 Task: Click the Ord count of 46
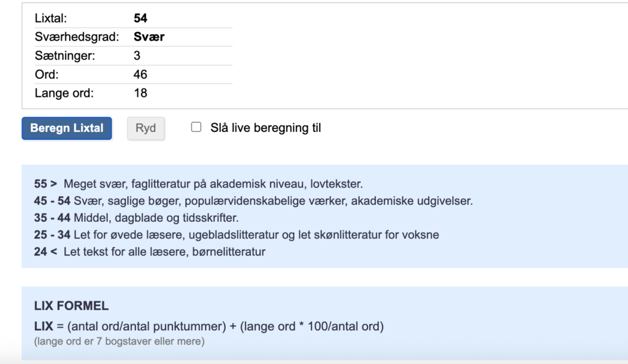click(x=140, y=74)
